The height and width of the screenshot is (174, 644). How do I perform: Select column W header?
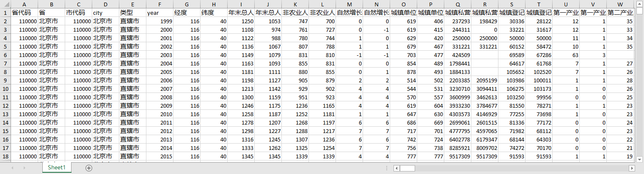click(x=620, y=4)
